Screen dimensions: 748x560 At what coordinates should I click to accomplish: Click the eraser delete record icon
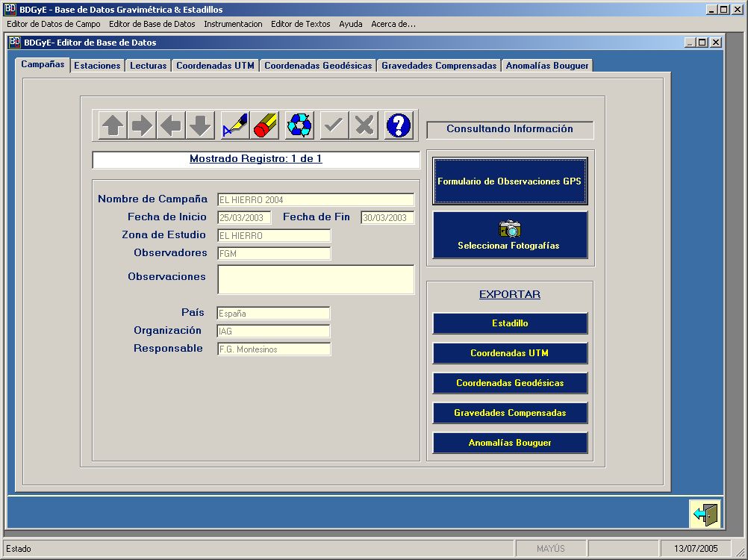click(x=264, y=125)
